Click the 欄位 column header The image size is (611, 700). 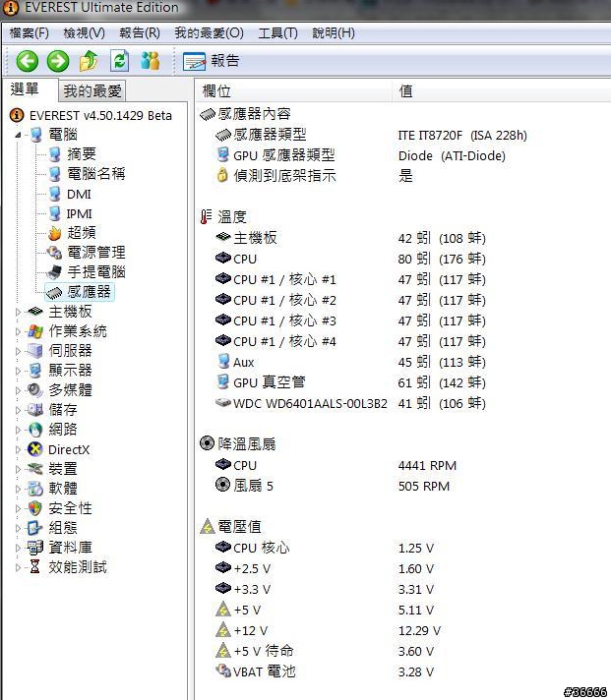coord(293,91)
